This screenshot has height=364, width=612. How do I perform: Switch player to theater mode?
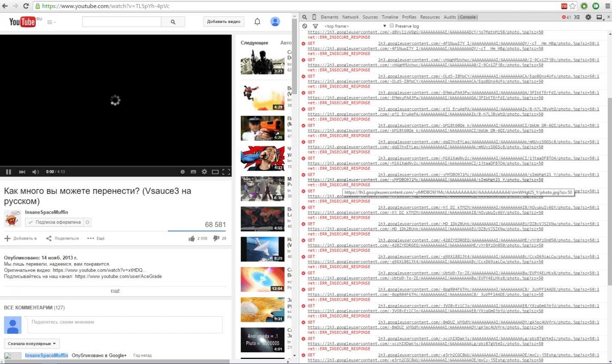[x=215, y=172]
